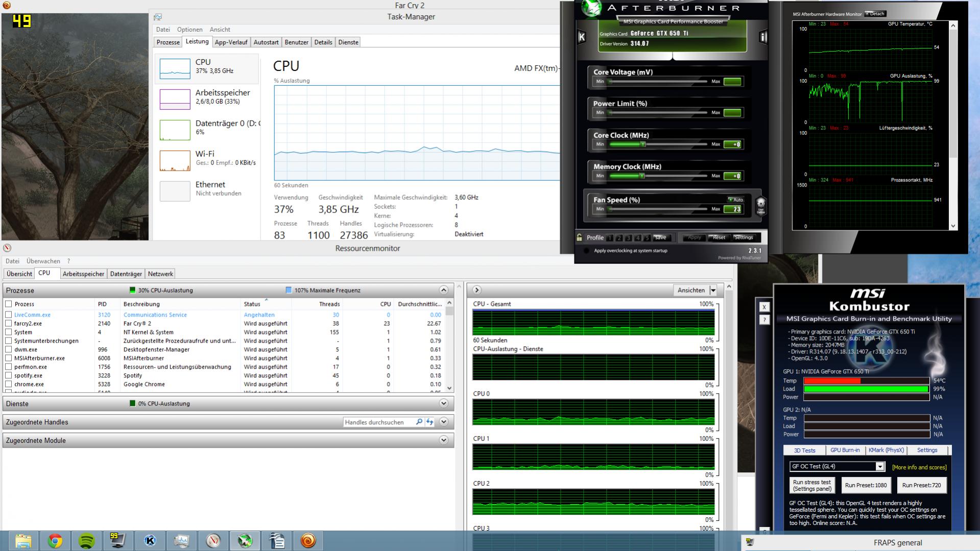
Task: Click refresh icon next to handle search
Action: point(429,422)
